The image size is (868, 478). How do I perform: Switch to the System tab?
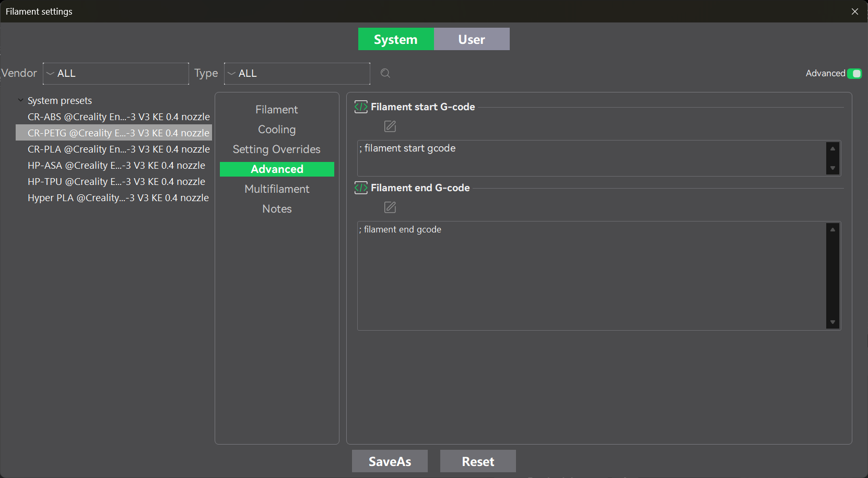[x=396, y=39]
